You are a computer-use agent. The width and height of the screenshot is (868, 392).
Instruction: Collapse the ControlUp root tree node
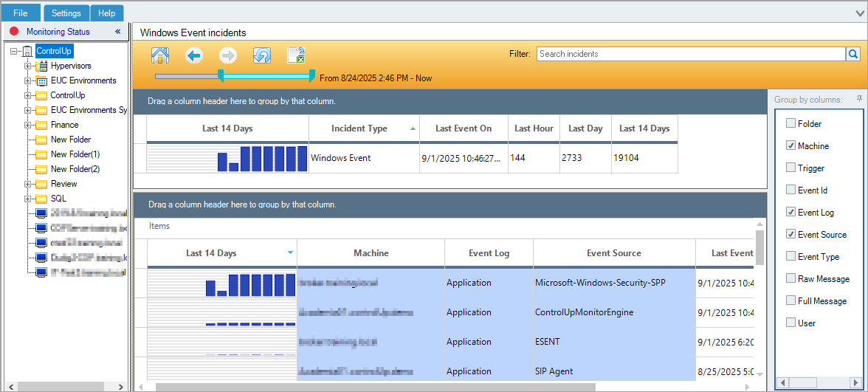click(15, 51)
